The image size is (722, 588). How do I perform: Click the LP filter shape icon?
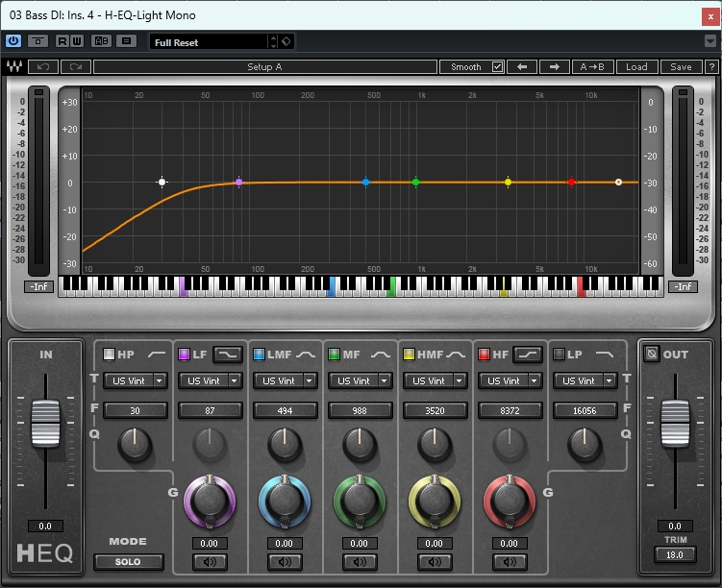click(604, 355)
